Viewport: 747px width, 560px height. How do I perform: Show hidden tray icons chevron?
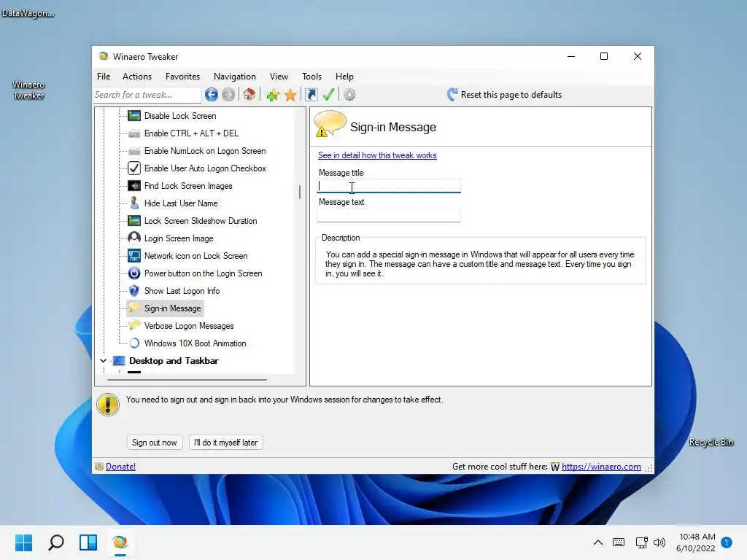[x=598, y=542]
